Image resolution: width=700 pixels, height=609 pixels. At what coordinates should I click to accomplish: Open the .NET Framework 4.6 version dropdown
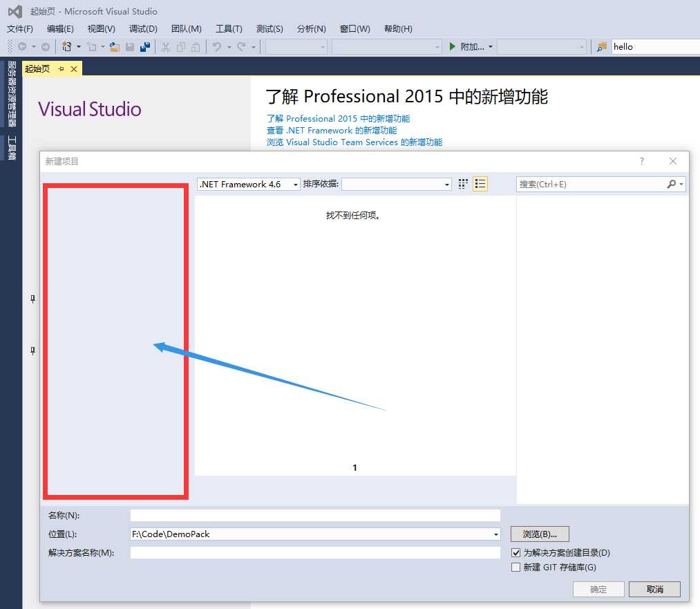pyautogui.click(x=248, y=184)
